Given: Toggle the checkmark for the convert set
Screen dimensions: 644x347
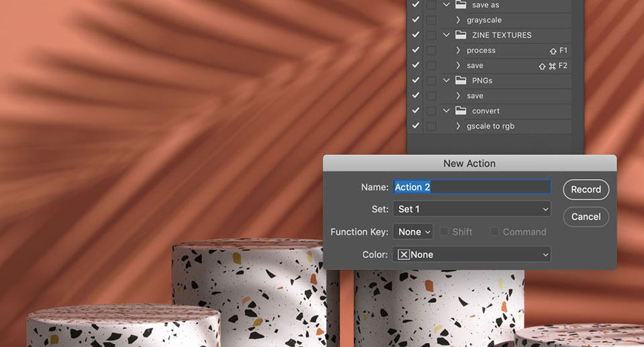Looking at the screenshot, I should 416,111.
